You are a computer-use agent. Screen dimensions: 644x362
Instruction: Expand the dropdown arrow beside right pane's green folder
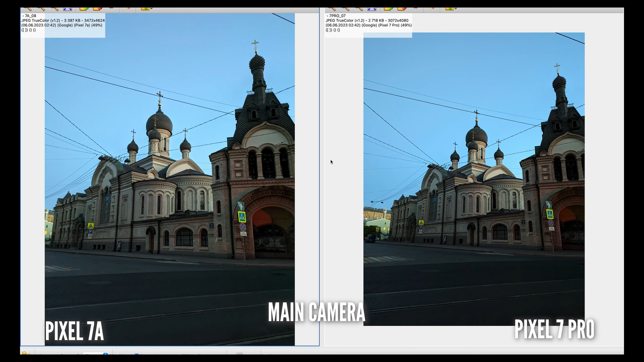point(455,8)
